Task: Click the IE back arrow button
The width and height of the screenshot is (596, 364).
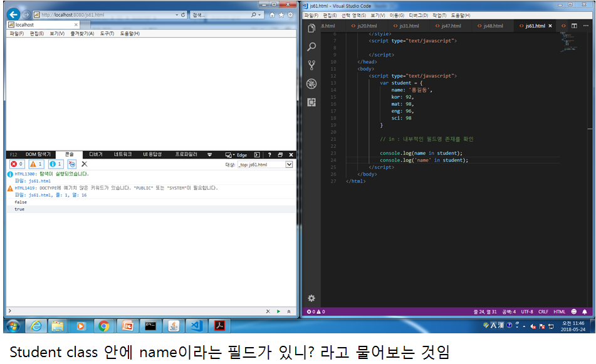Action: (x=13, y=14)
